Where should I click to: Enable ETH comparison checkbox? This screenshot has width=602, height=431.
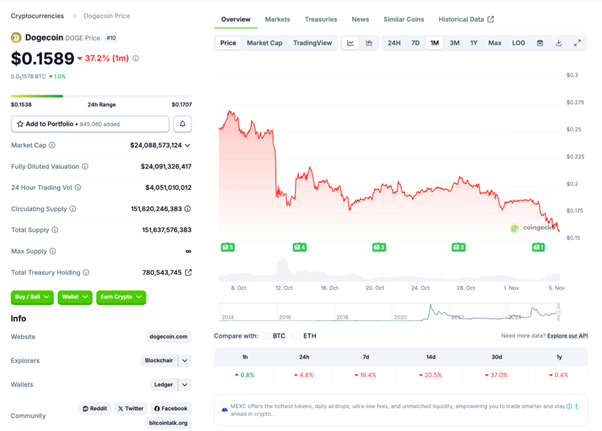tap(297, 336)
